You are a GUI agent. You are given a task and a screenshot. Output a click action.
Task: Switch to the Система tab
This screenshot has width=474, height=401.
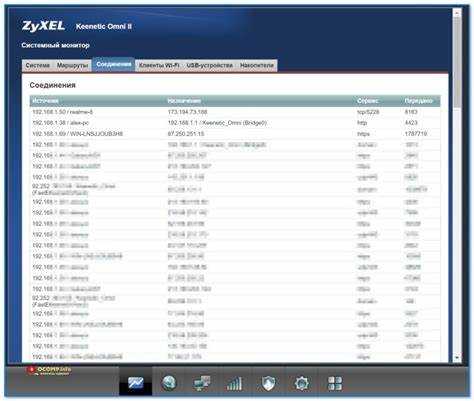[x=38, y=65]
